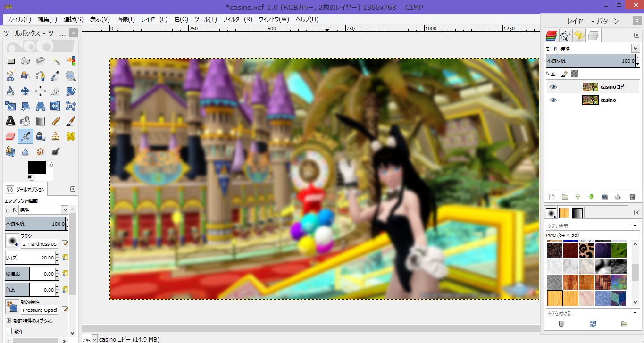Screen dimensions: 644x343
Task: Click the foreground black color swatch
Action: (x=36, y=167)
